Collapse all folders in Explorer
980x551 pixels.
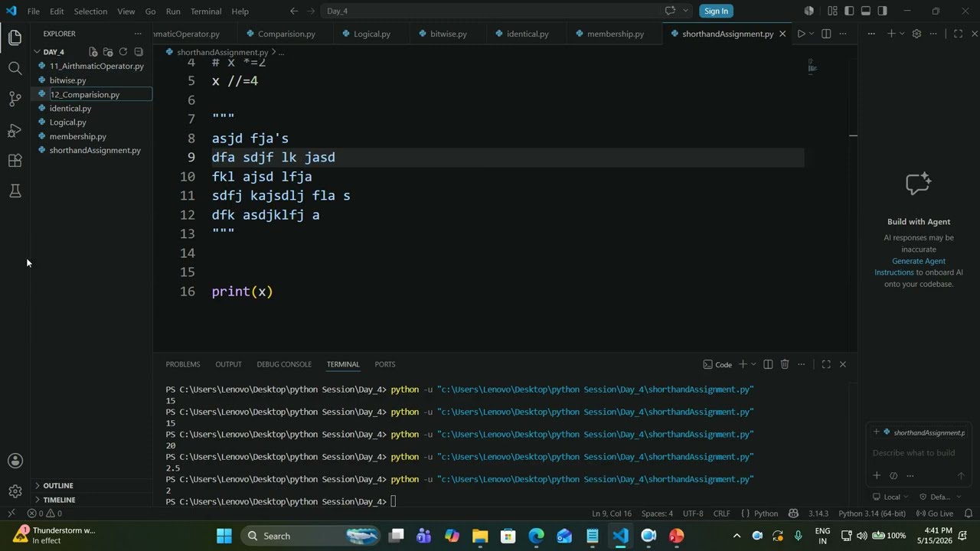coord(139,52)
